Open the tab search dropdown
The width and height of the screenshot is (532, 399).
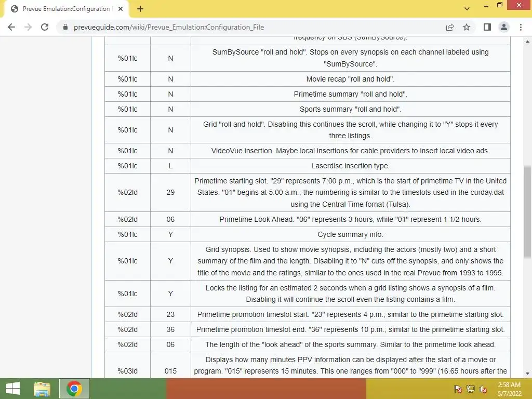pyautogui.click(x=467, y=9)
